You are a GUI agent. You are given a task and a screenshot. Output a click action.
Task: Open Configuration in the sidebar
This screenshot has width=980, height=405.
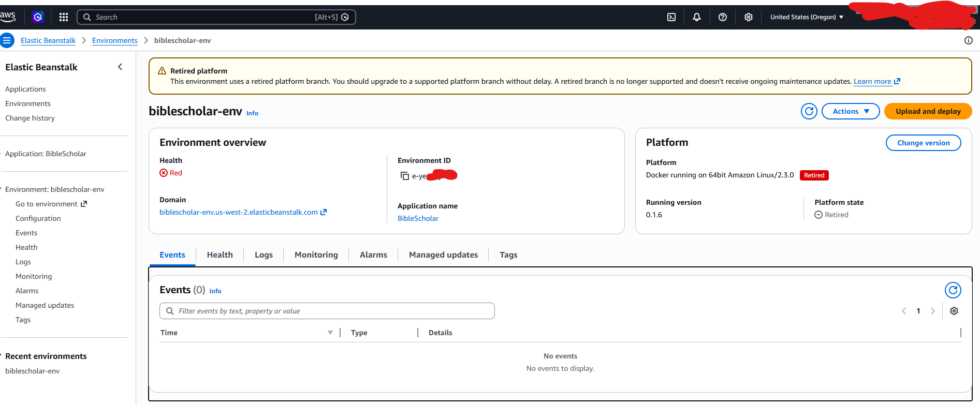[38, 218]
